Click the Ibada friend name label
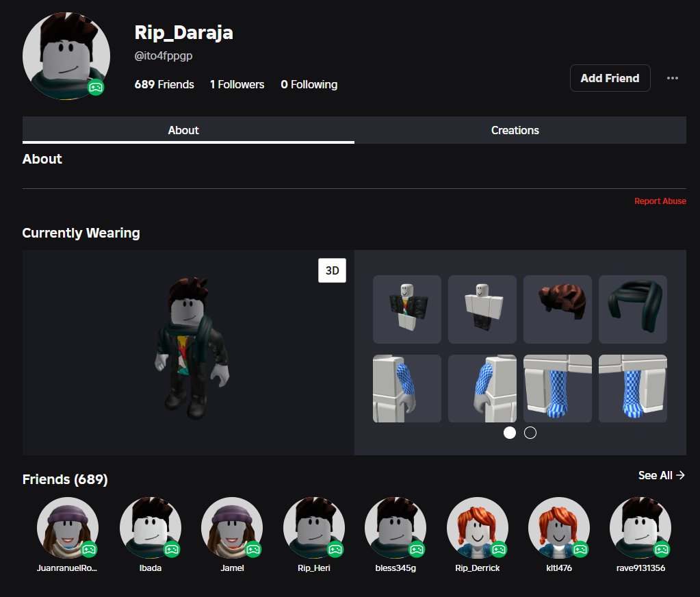This screenshot has height=597, width=700. (x=151, y=568)
